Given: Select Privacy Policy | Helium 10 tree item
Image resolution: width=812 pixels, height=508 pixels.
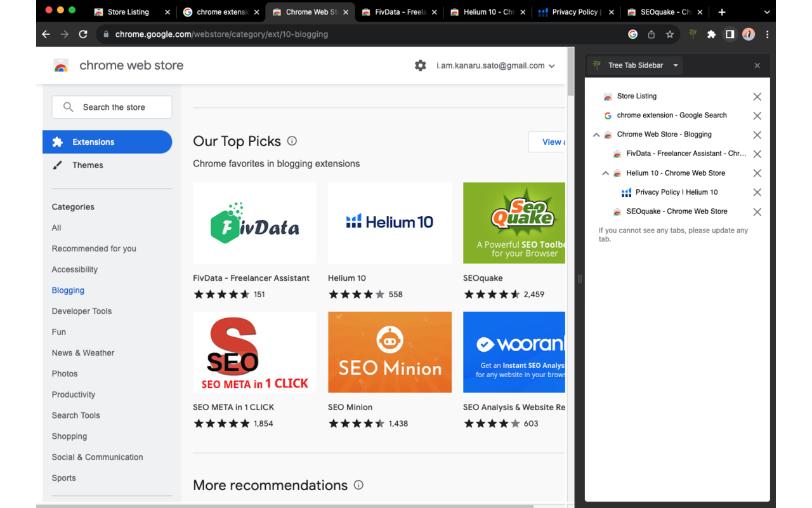Looking at the screenshot, I should [676, 192].
